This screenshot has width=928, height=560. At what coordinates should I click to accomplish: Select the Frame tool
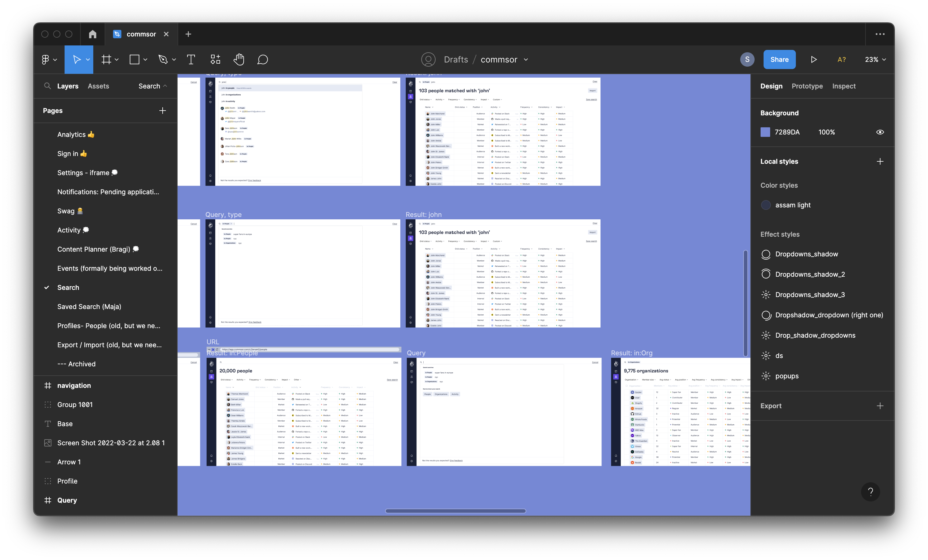106,59
